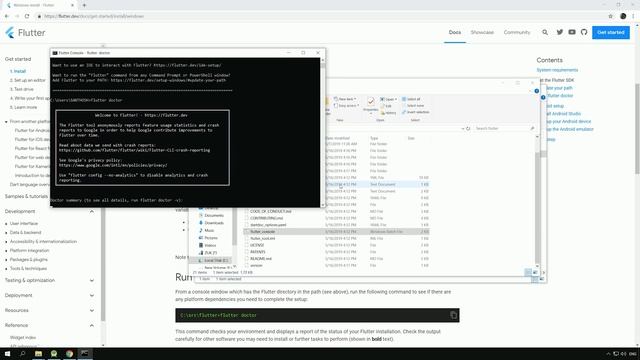The height and width of the screenshot is (360, 640).
Task: Click the Get started button
Action: [x=611, y=32]
